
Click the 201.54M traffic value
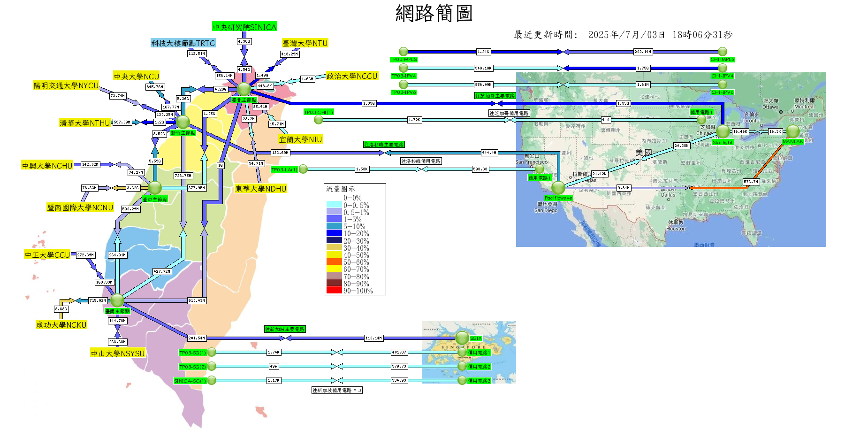pyautogui.click(x=197, y=338)
